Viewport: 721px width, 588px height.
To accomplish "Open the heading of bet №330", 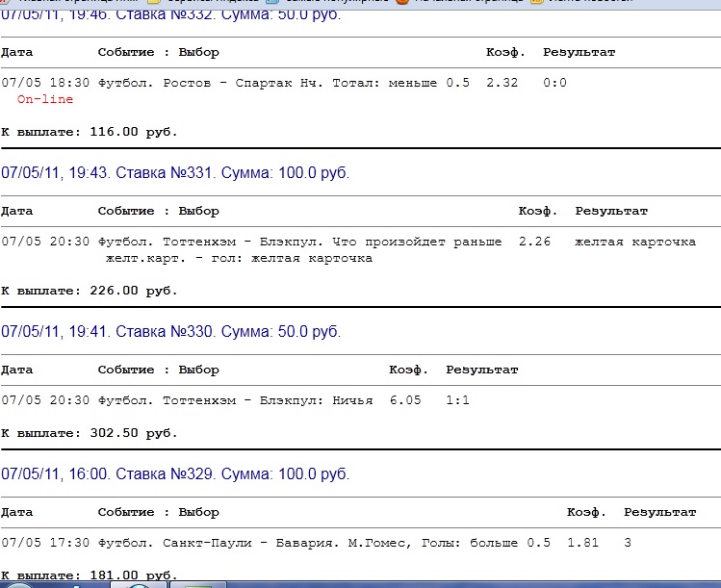I will [x=170, y=331].
